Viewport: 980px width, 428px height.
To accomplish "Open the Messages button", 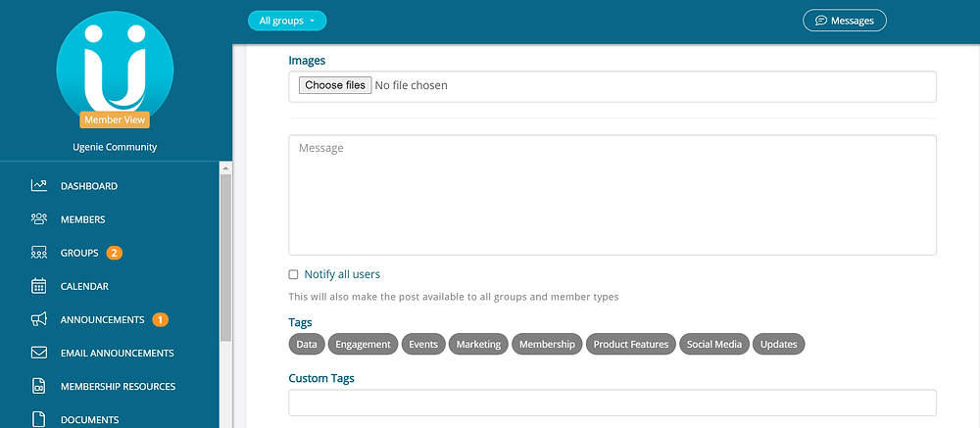I will [845, 21].
